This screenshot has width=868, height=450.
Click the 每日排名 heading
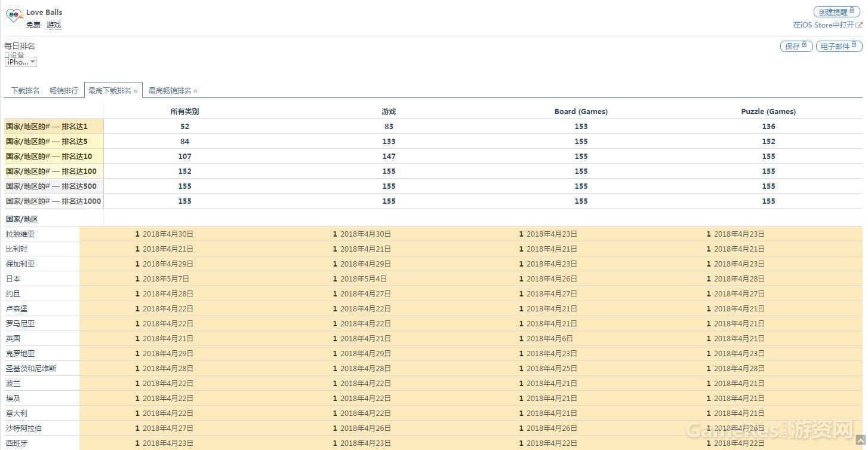click(20, 46)
